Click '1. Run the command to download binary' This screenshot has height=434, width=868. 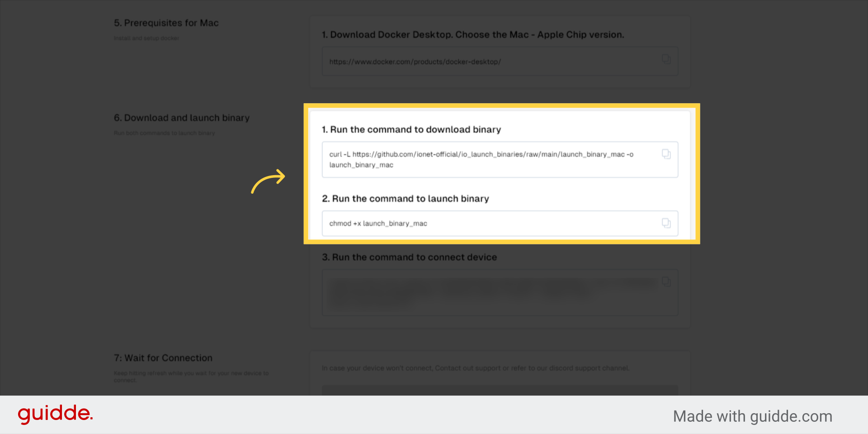pos(411,129)
